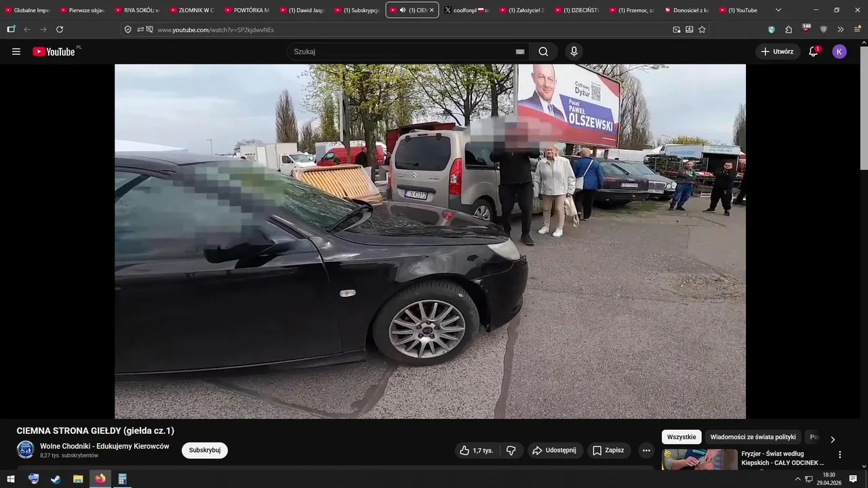Screen dimensions: 868x488
Task: Switch to the "(1) Dawid Jasp" tab
Action: click(302, 10)
